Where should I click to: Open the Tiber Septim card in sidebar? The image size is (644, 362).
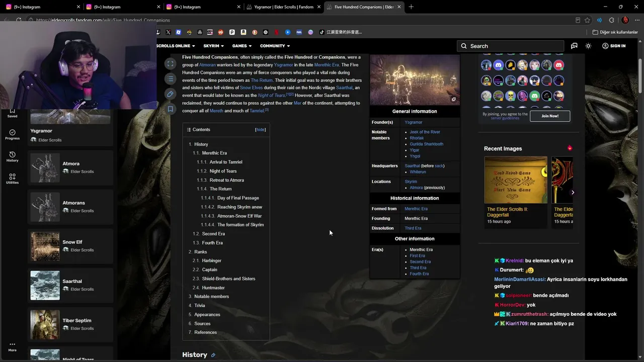coord(70,325)
